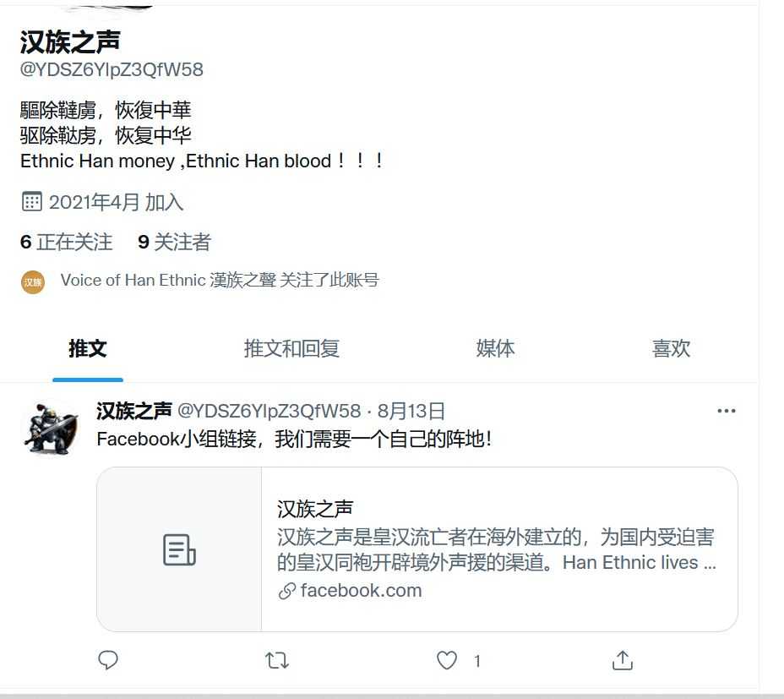Click the calendar icon beside join date
This screenshot has height=699, width=784.
click(31, 202)
